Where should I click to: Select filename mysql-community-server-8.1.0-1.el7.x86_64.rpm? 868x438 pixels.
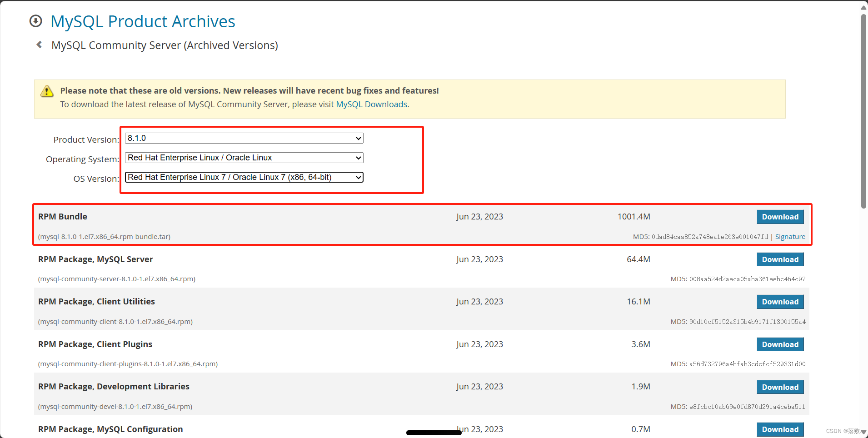tap(117, 279)
